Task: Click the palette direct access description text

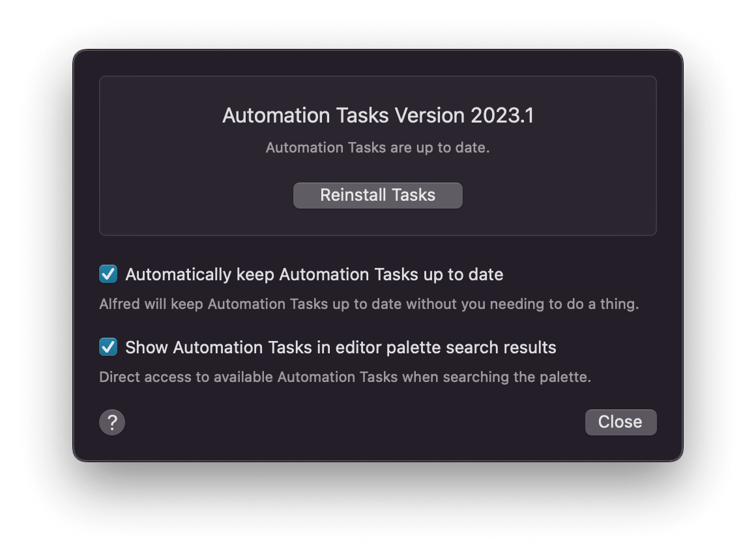Action: point(345,377)
